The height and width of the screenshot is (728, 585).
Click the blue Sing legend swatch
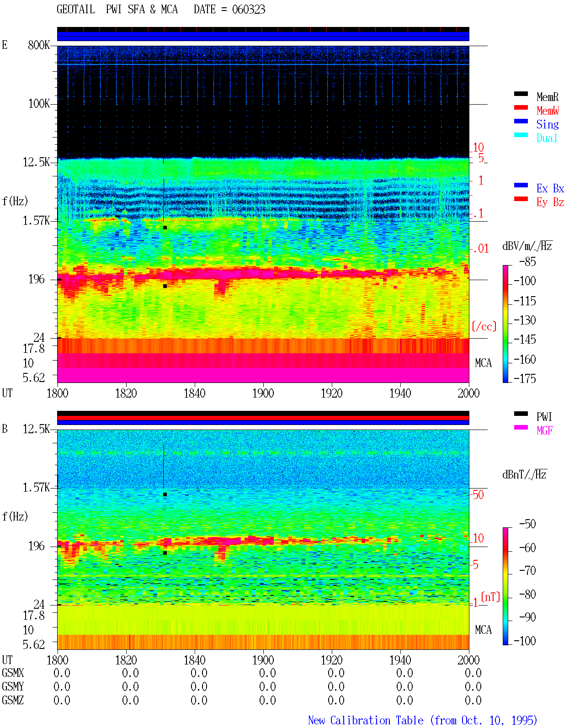(x=521, y=121)
